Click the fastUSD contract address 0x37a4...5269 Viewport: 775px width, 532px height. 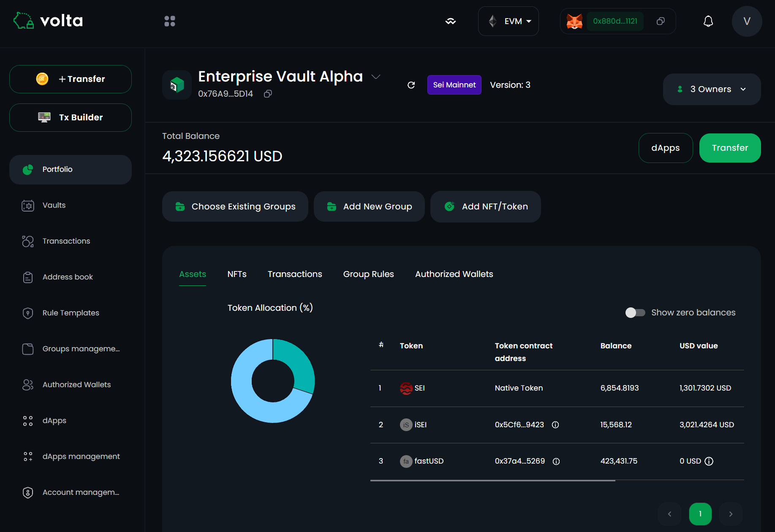[x=519, y=461]
